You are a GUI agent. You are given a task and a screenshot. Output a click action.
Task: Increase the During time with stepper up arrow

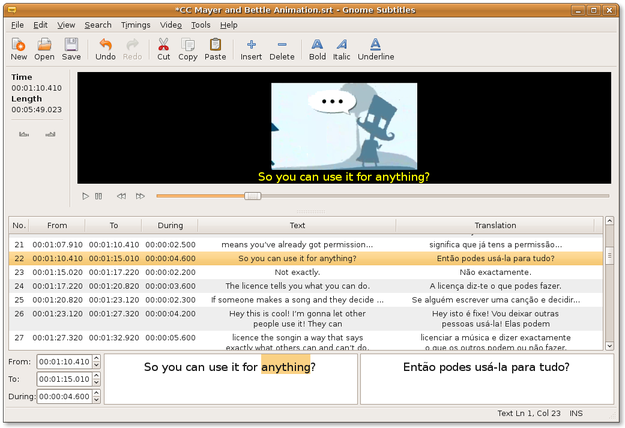96,393
